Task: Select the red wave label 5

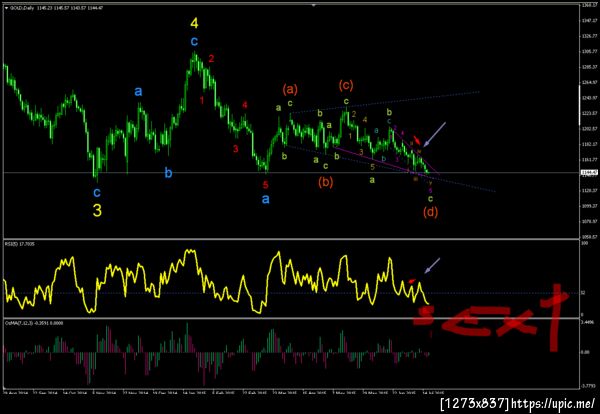Action: [266, 185]
